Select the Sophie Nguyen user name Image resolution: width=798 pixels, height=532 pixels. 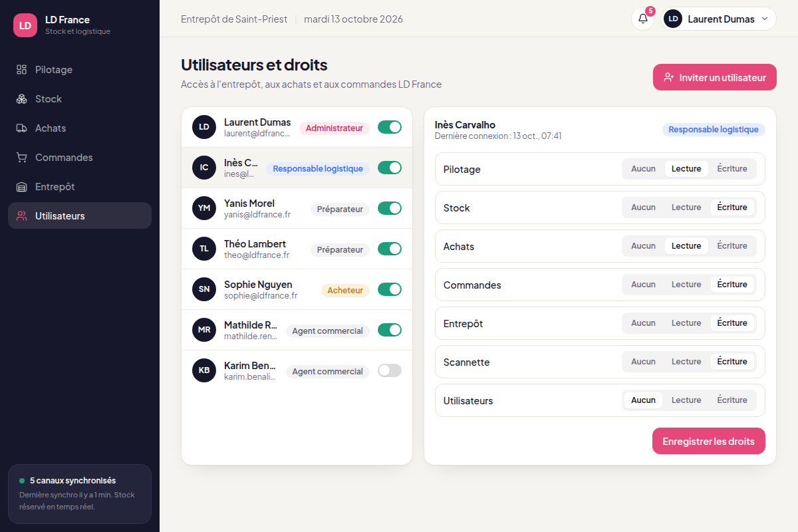[258, 284]
